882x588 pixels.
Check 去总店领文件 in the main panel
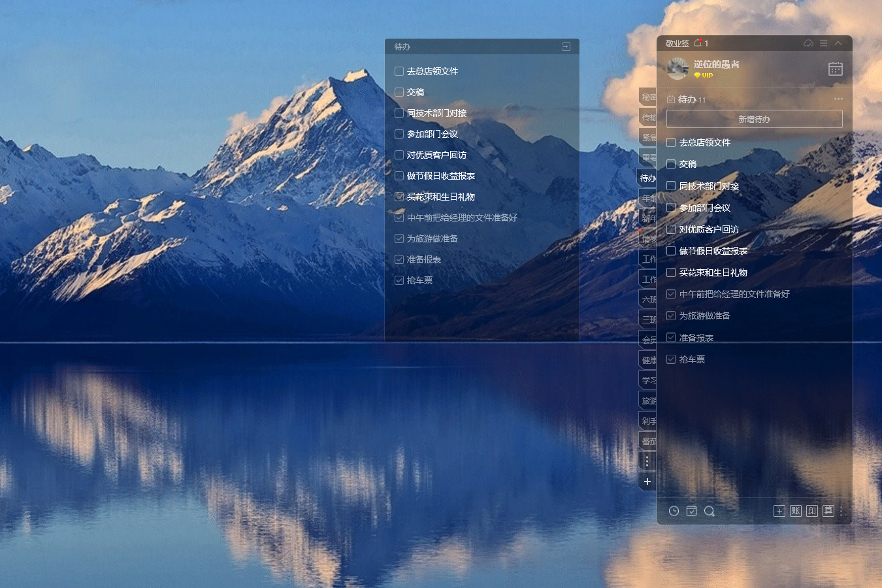[x=671, y=142]
